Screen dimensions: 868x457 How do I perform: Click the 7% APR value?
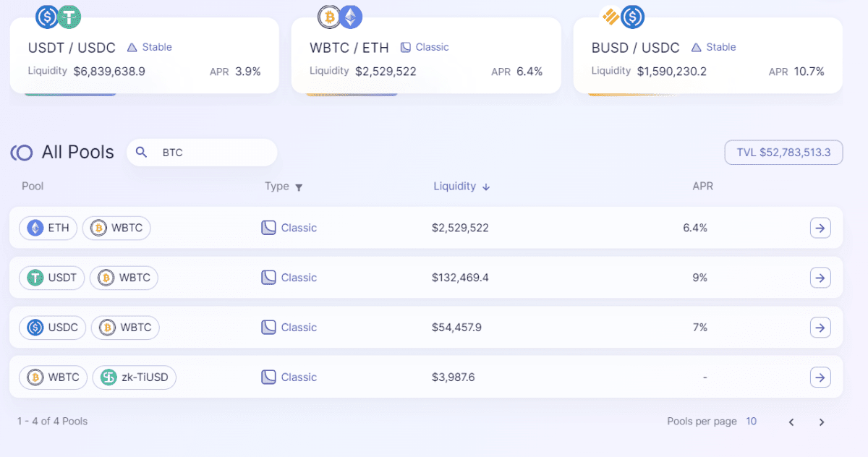699,328
